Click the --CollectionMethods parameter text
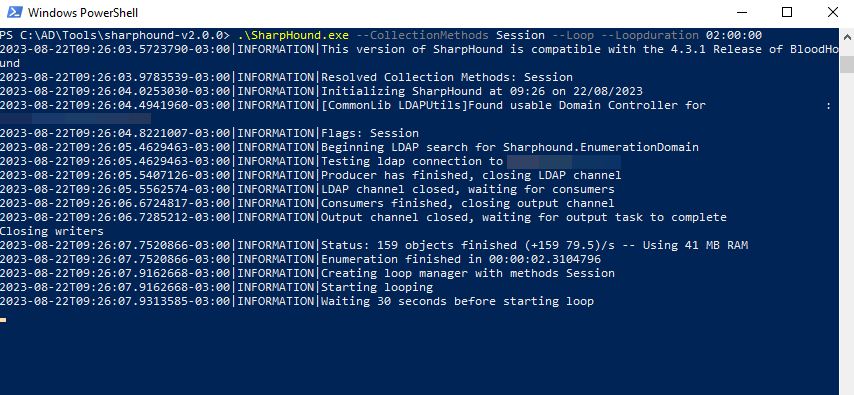The width and height of the screenshot is (854, 395). click(423, 35)
